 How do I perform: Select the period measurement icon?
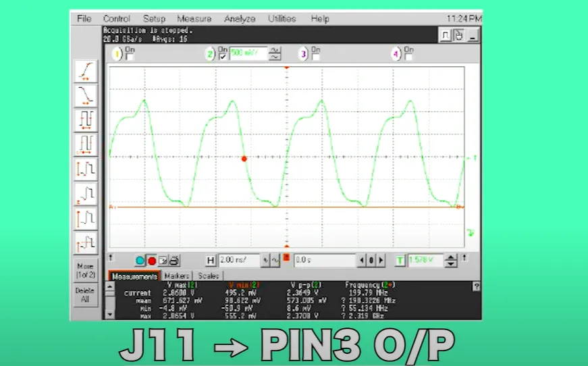coord(86,120)
